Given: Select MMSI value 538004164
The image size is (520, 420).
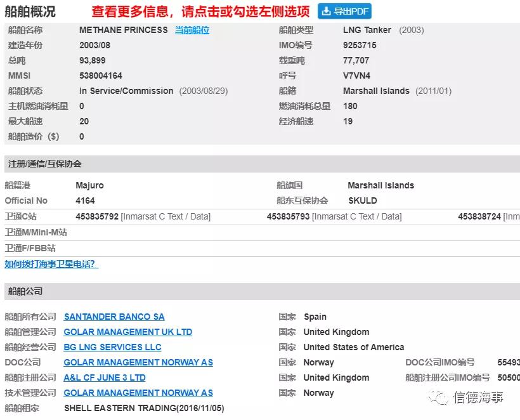Looking at the screenshot, I should click(100, 75).
